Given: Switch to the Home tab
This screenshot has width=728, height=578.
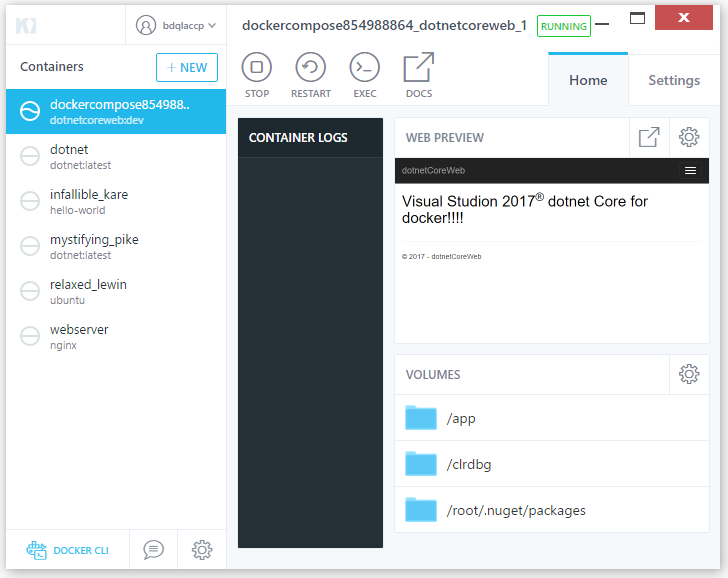Looking at the screenshot, I should (x=588, y=80).
